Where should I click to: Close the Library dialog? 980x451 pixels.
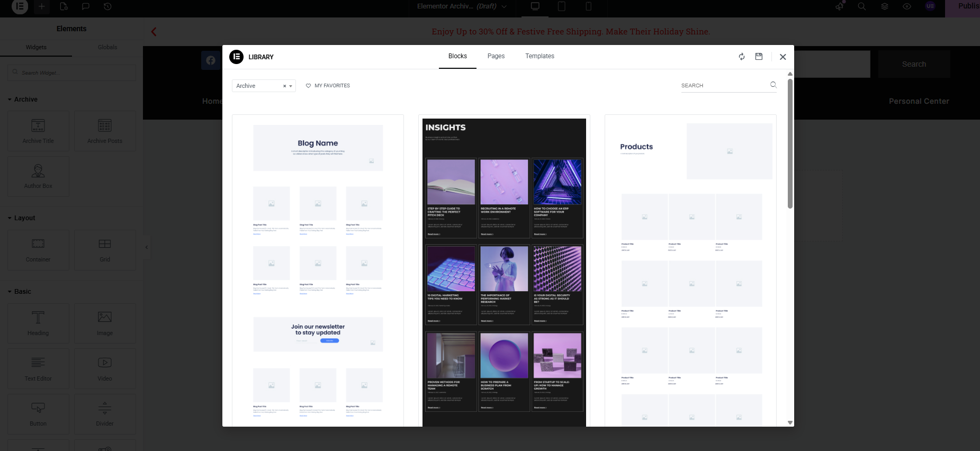tap(783, 57)
